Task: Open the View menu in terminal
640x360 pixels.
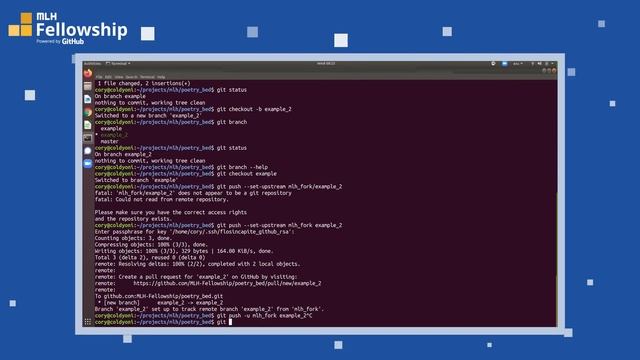Action: pyautogui.click(x=118, y=77)
